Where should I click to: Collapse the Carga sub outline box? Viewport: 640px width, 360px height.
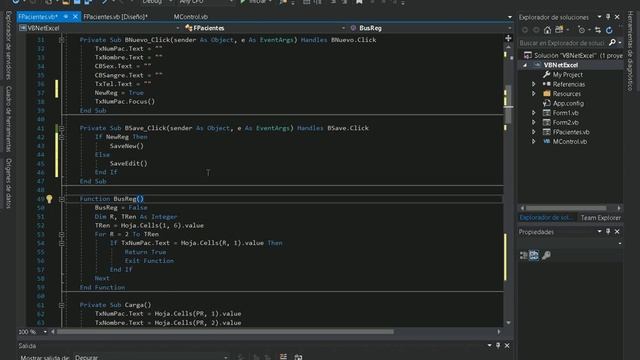pos(61,305)
